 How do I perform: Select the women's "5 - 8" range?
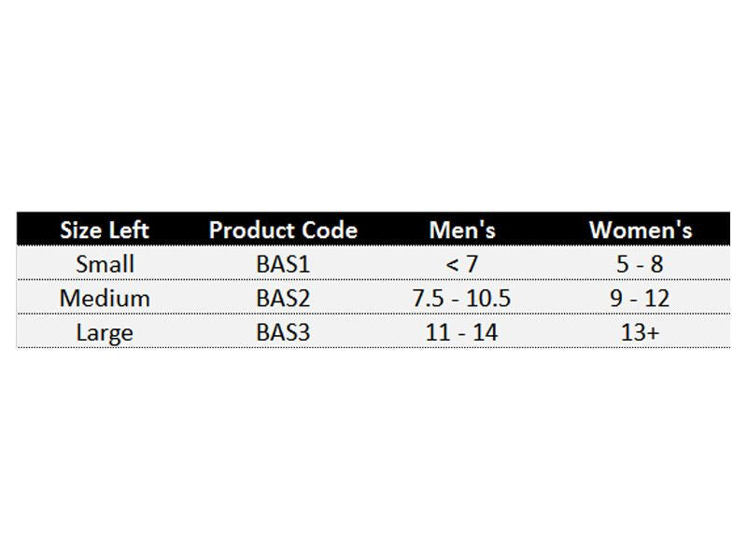tap(640, 264)
